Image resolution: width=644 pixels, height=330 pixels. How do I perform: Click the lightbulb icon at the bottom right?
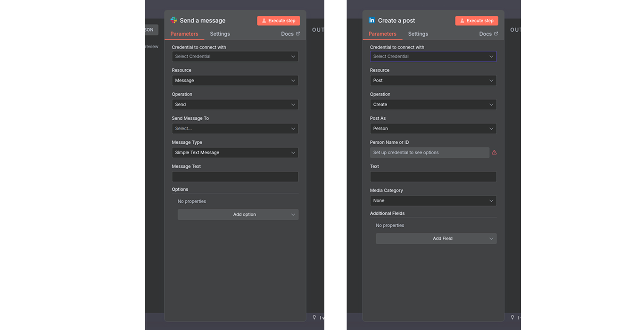pos(512,317)
